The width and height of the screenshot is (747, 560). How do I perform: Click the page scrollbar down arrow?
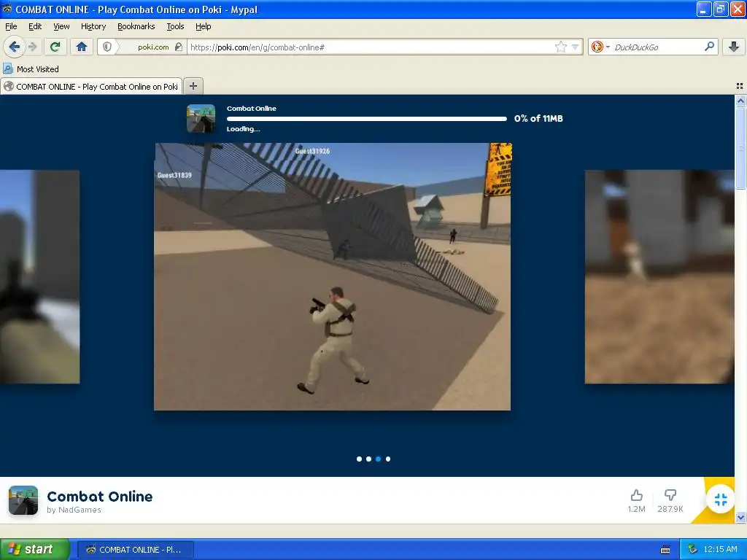pyautogui.click(x=740, y=518)
